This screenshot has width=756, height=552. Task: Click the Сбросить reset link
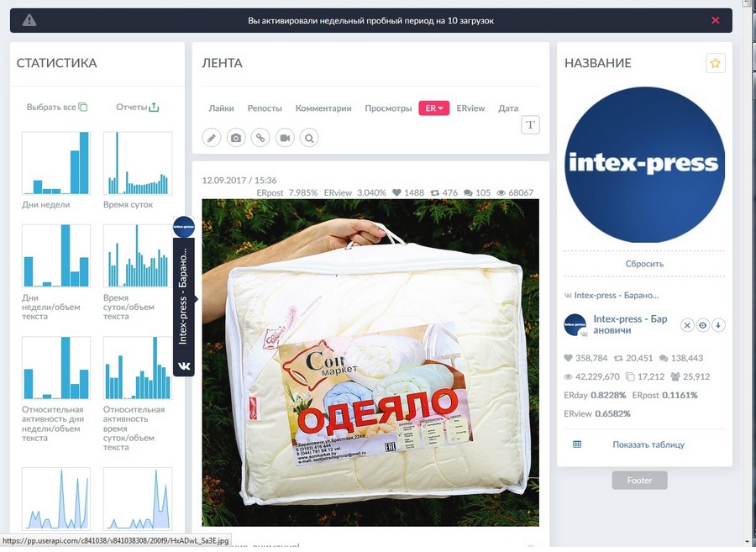(644, 263)
